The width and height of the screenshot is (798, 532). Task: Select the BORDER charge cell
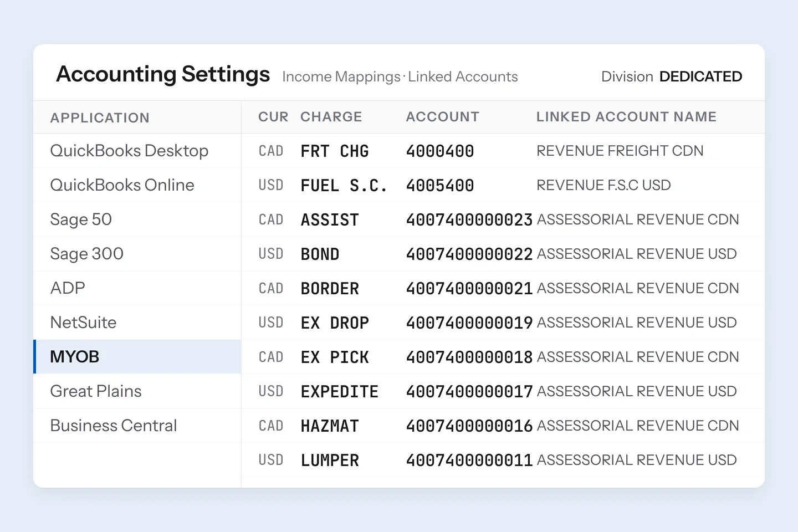coord(330,288)
